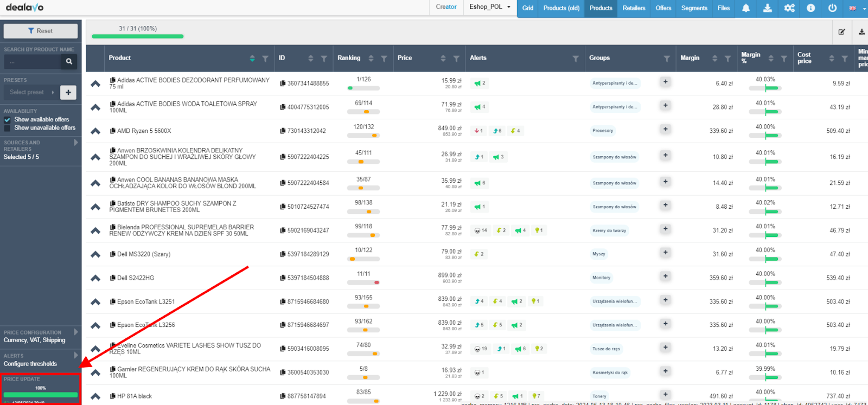Viewport: 868px width, 405px height.
Task: Open the Eshop_POL account dropdown
Action: tap(490, 7)
